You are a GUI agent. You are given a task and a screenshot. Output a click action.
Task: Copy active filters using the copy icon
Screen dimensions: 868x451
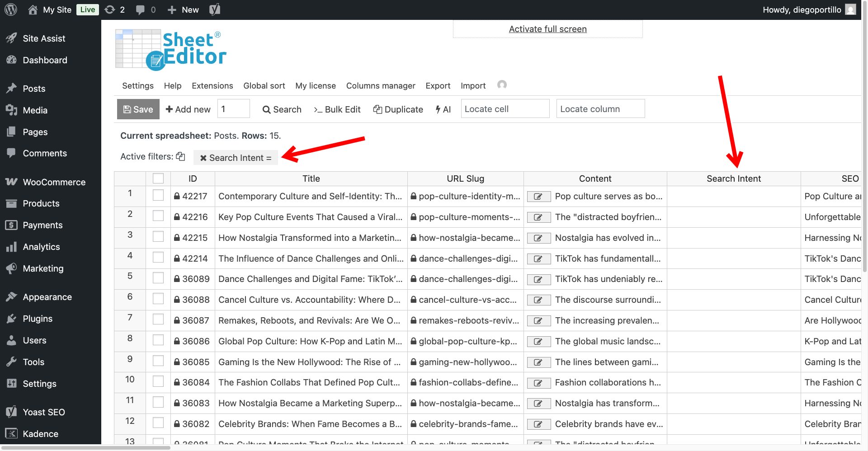coord(180,156)
